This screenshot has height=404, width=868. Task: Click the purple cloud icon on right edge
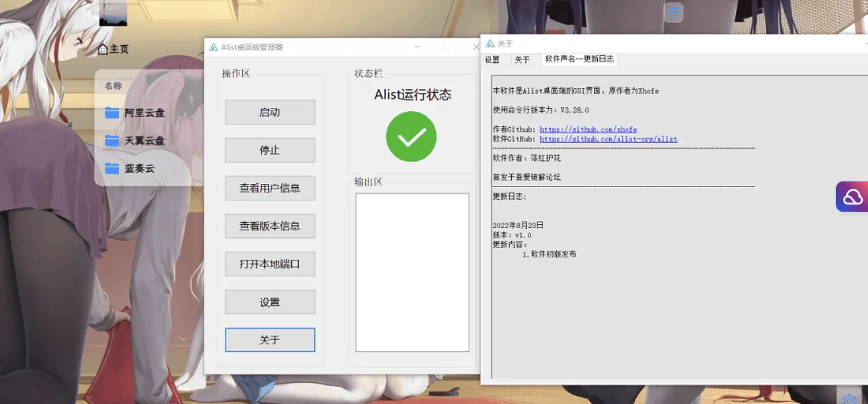(853, 197)
